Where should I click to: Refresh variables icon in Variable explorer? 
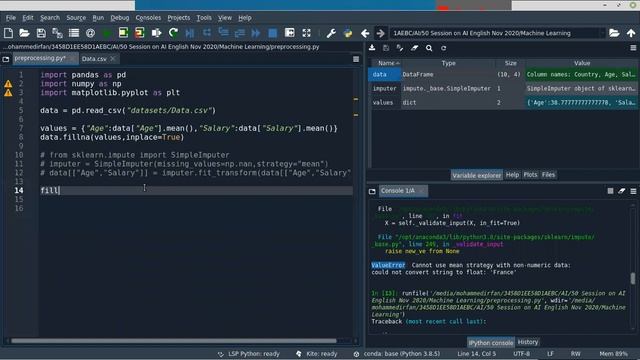(x=444, y=48)
